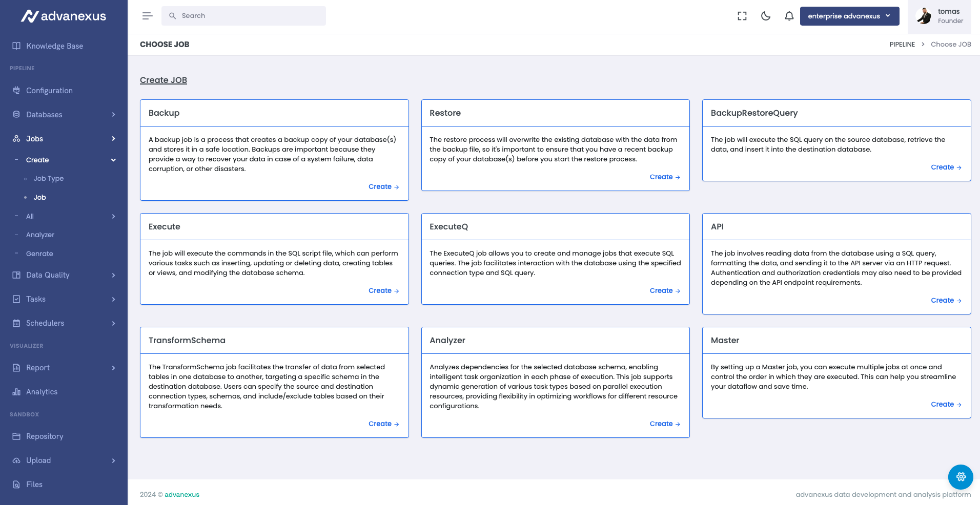Click the Create JOB heading
The height and width of the screenshot is (505, 980).
pos(164,80)
